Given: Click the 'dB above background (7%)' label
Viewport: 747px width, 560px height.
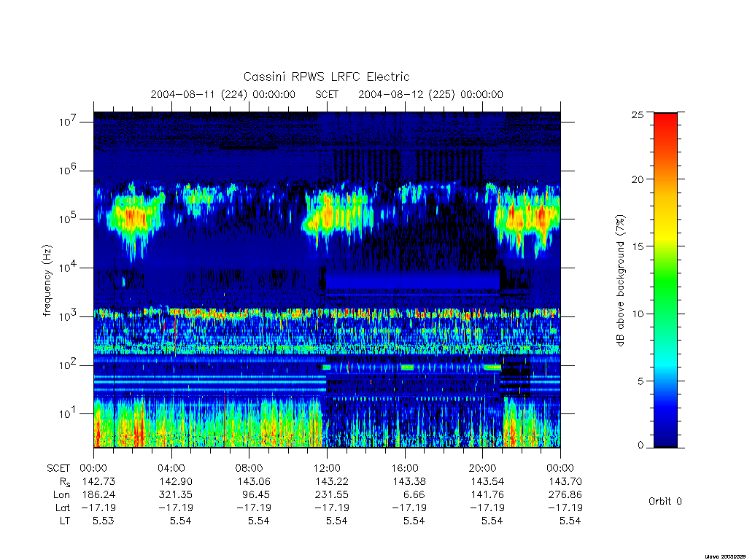Looking at the screenshot, I should 620,281.
